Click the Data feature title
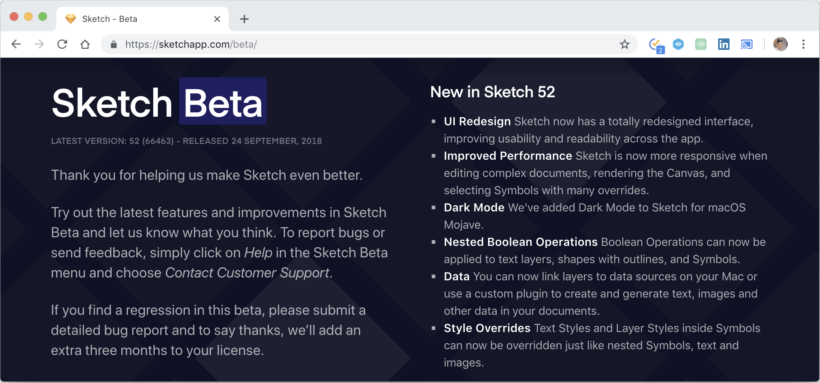The width and height of the screenshot is (820, 383). click(x=457, y=276)
